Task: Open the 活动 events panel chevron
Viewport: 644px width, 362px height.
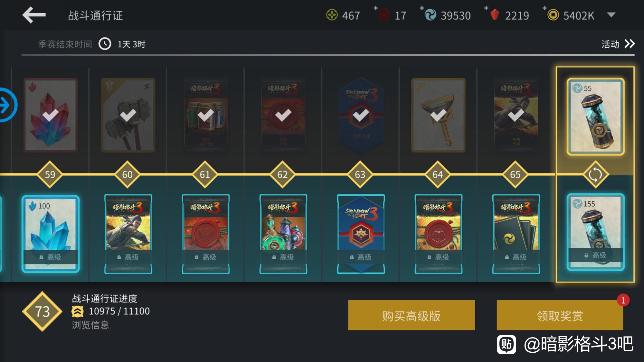Action: click(630, 44)
